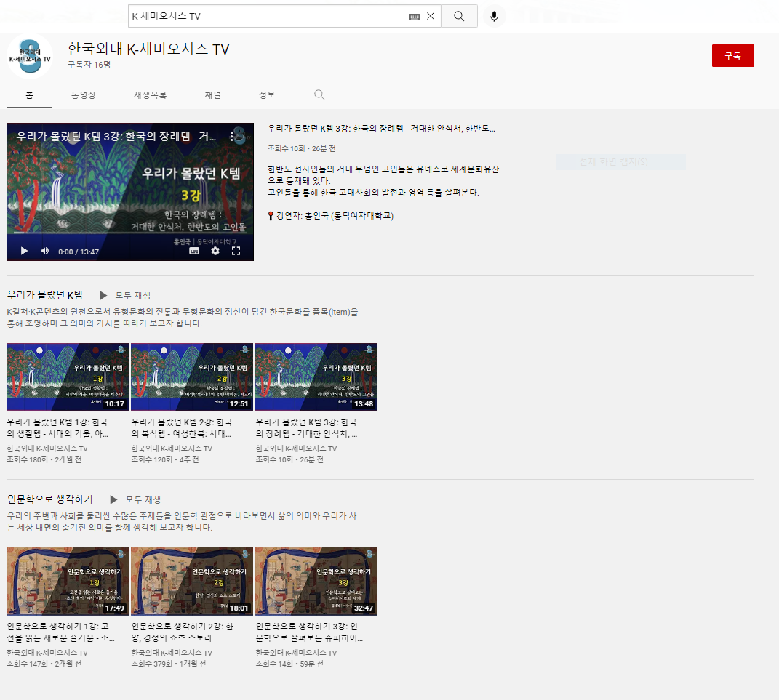
Task: Play all in 우리가 몰랐던 K템 playlist
Action: pyautogui.click(x=125, y=295)
